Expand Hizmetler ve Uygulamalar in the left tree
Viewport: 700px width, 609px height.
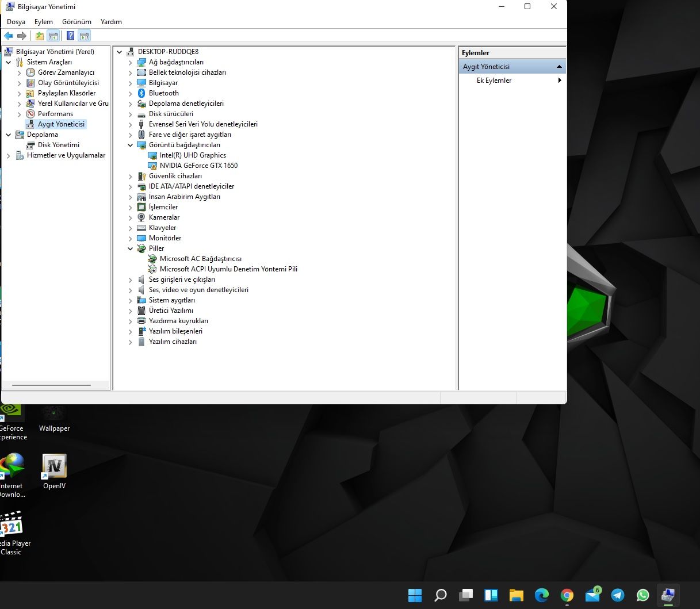tap(8, 156)
